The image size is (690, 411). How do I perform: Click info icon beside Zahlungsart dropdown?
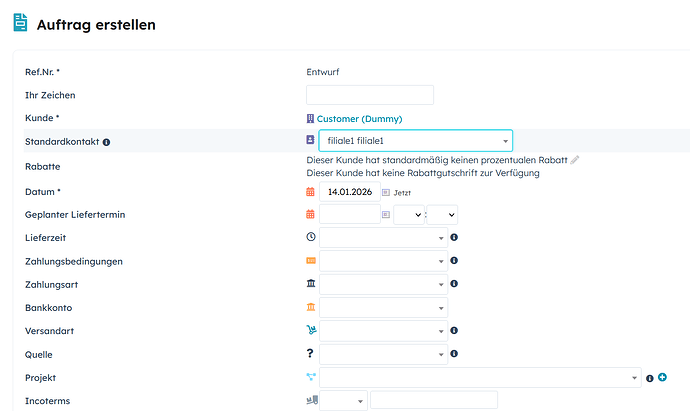[x=454, y=285]
